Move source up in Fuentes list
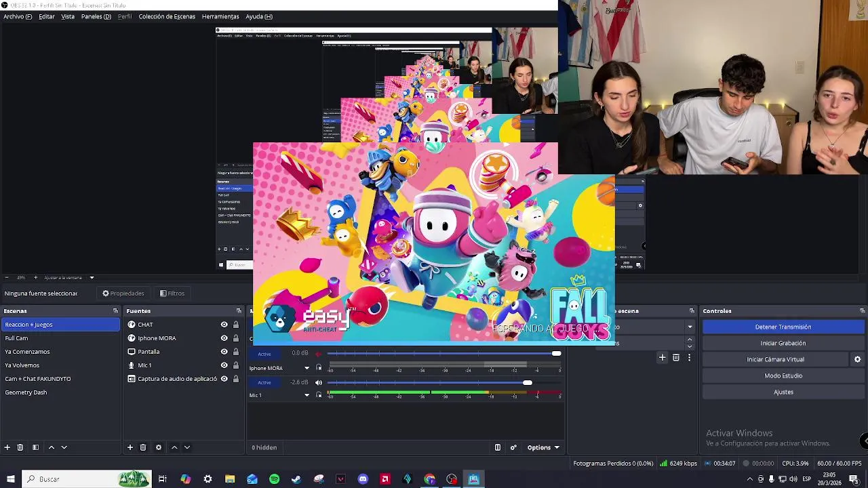The image size is (868, 488). click(174, 447)
